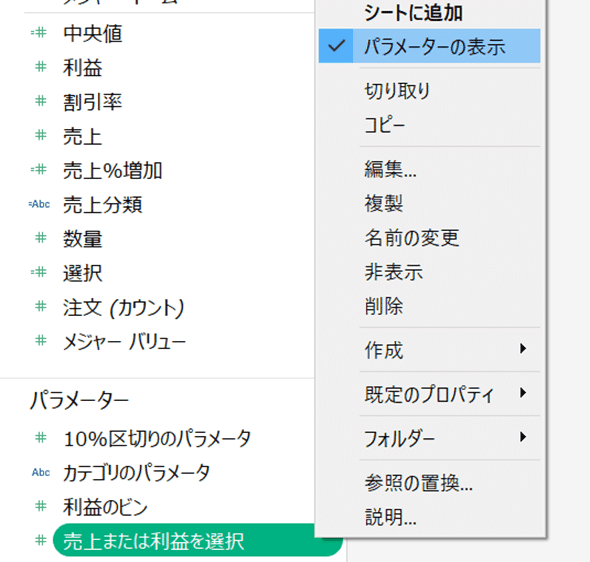The height and width of the screenshot is (562, 590).
Task: Select the 数量 field
Action: 82,239
